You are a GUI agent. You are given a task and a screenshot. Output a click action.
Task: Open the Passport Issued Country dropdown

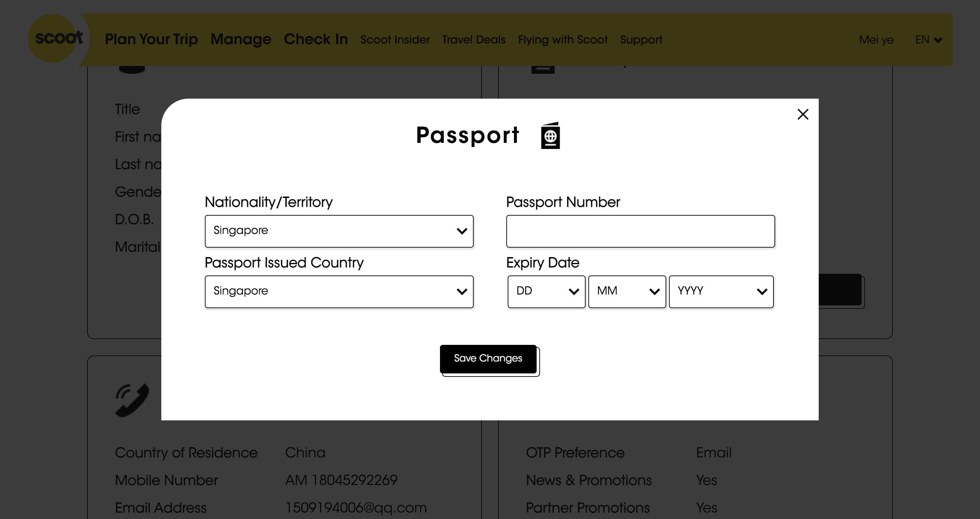coord(339,291)
